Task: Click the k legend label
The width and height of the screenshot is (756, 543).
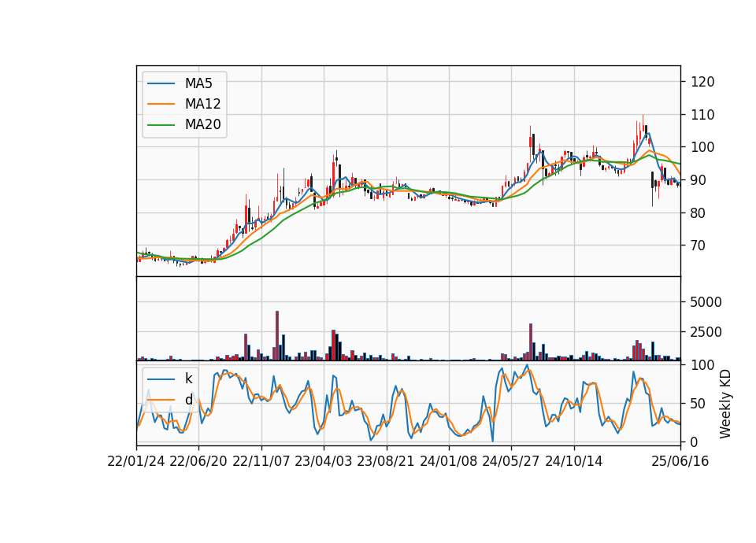Action: pyautogui.click(x=188, y=379)
